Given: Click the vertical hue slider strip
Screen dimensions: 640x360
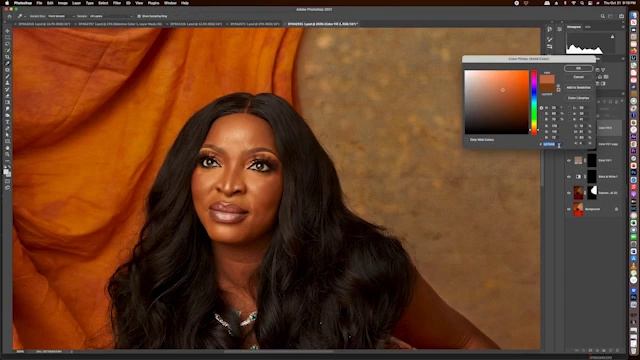Looking at the screenshot, I should point(534,102).
